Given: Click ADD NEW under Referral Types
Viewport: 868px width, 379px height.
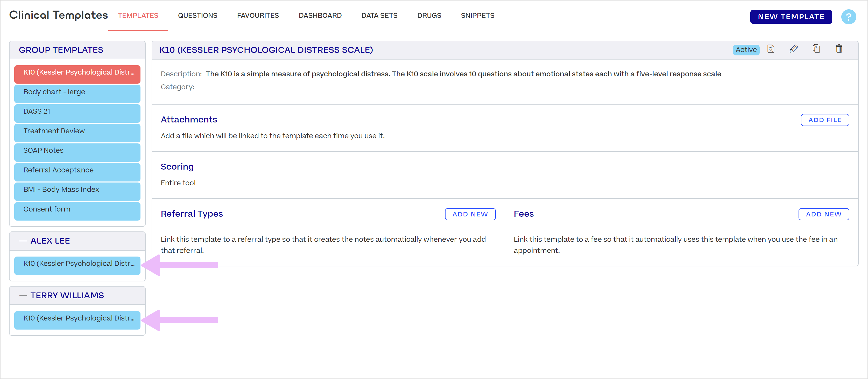Looking at the screenshot, I should [470, 214].
